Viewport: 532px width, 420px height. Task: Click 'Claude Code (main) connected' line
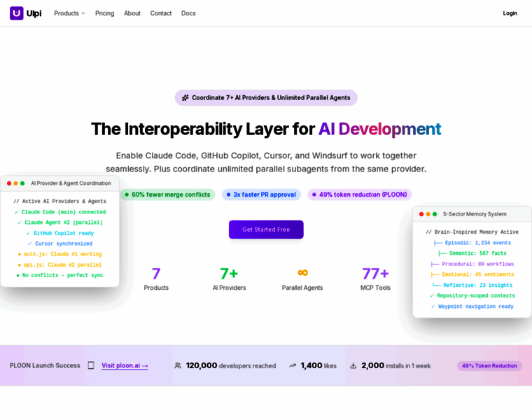(x=60, y=212)
